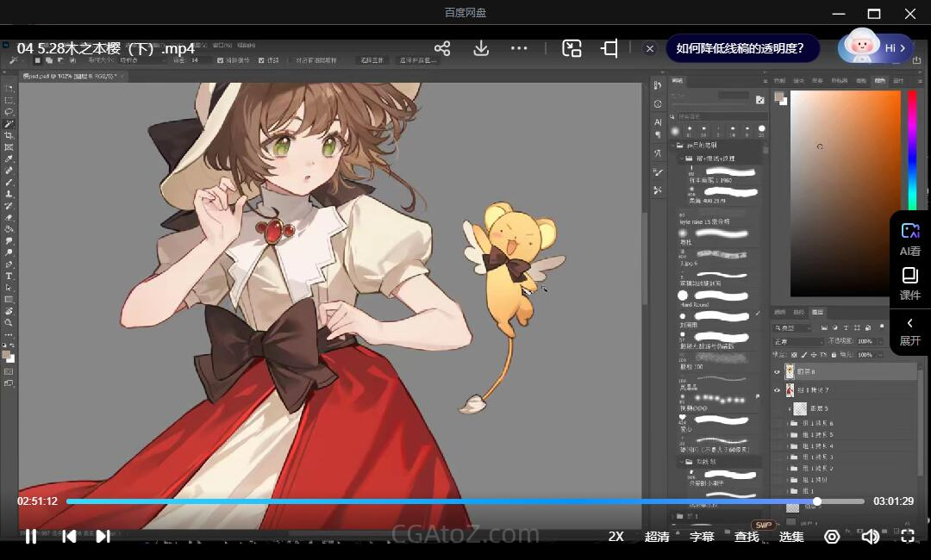Image resolution: width=931 pixels, height=560 pixels.
Task: Open the suggested question 如何降低线稿的透明度
Action: pos(740,48)
